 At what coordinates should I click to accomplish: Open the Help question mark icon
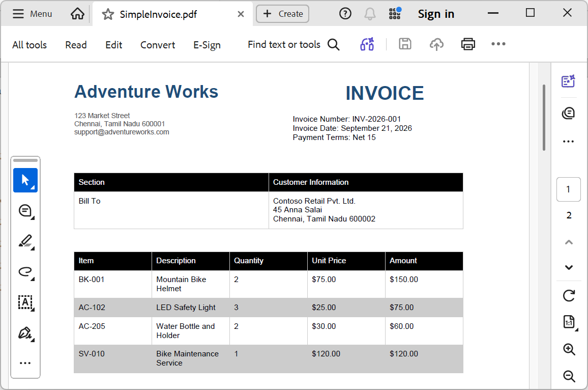pos(345,14)
